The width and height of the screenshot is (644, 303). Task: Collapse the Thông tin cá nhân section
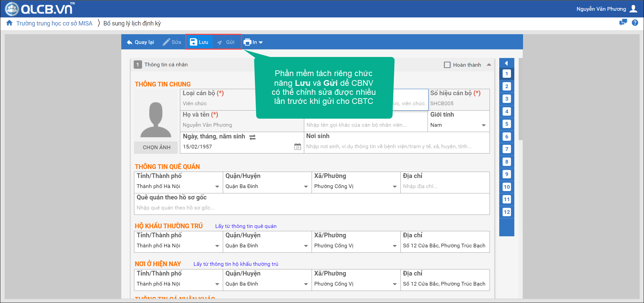(x=489, y=65)
